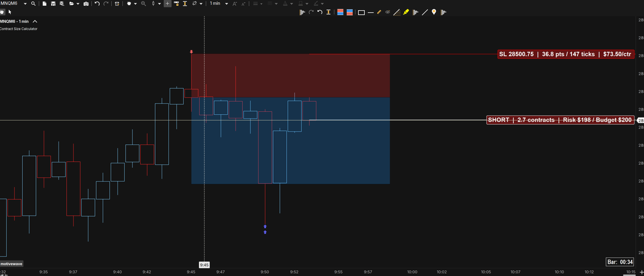Click the chart link icon
The image size is (644, 276).
pos(194,4)
